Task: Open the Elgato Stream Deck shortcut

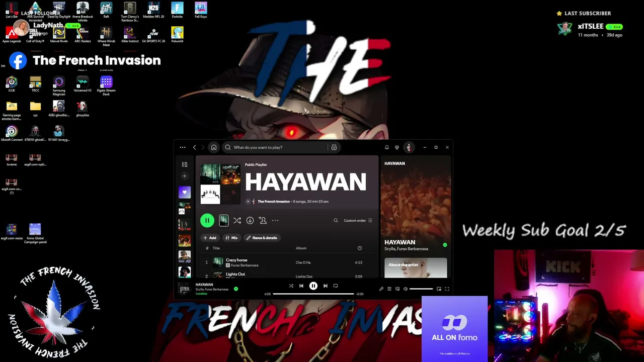Action: (x=106, y=86)
